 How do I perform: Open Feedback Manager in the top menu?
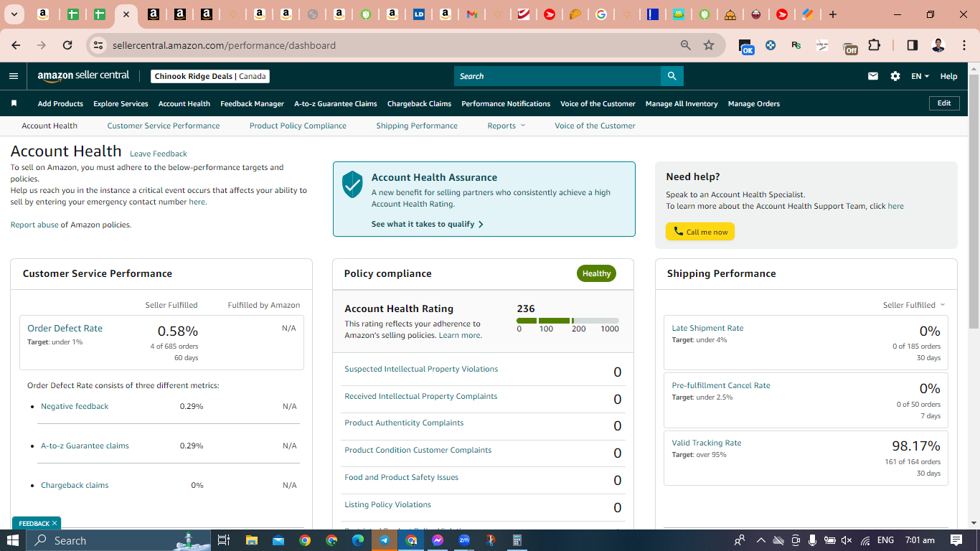coord(252,103)
